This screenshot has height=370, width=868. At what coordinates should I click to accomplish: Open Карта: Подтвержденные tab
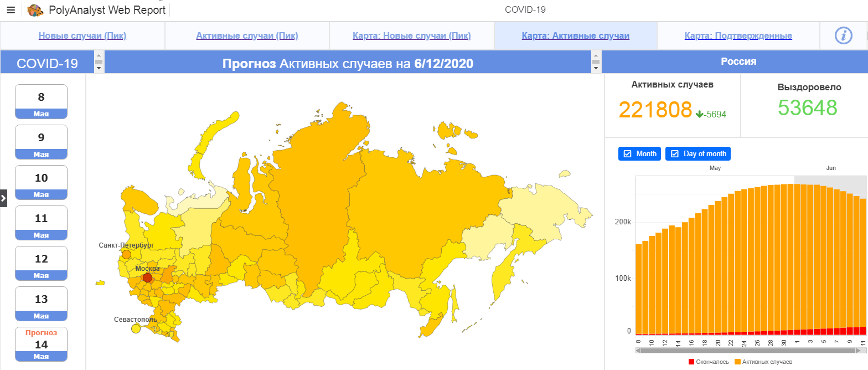pos(738,36)
